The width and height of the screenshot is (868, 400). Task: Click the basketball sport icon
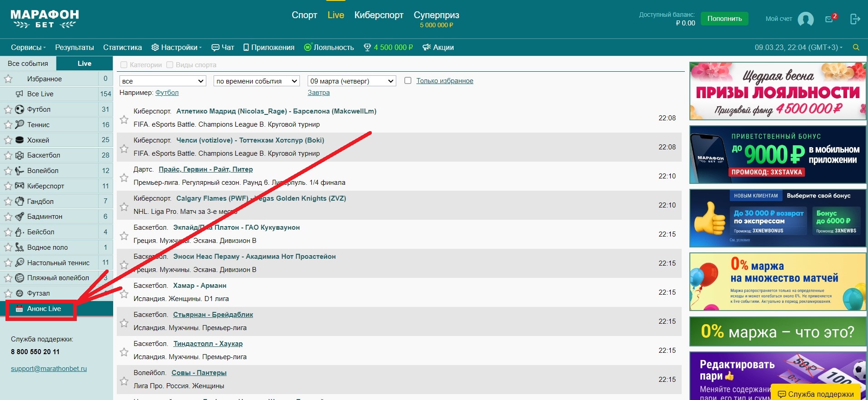pyautogui.click(x=20, y=155)
